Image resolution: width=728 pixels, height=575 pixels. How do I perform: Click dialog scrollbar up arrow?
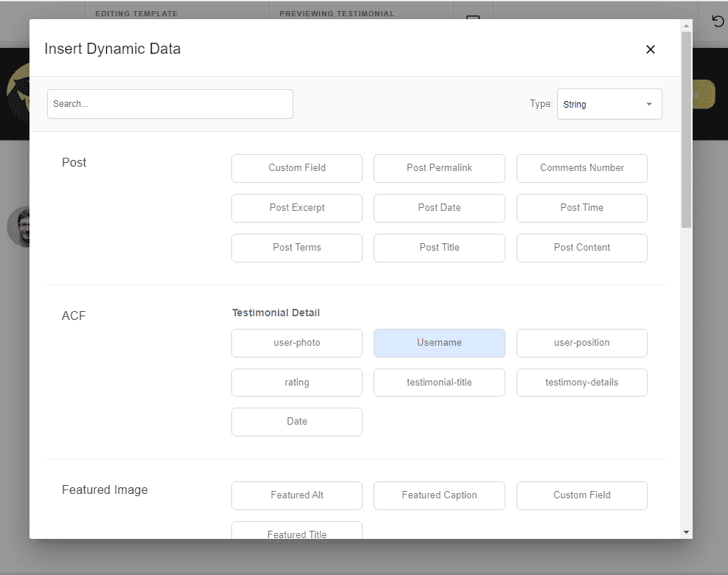click(x=686, y=26)
